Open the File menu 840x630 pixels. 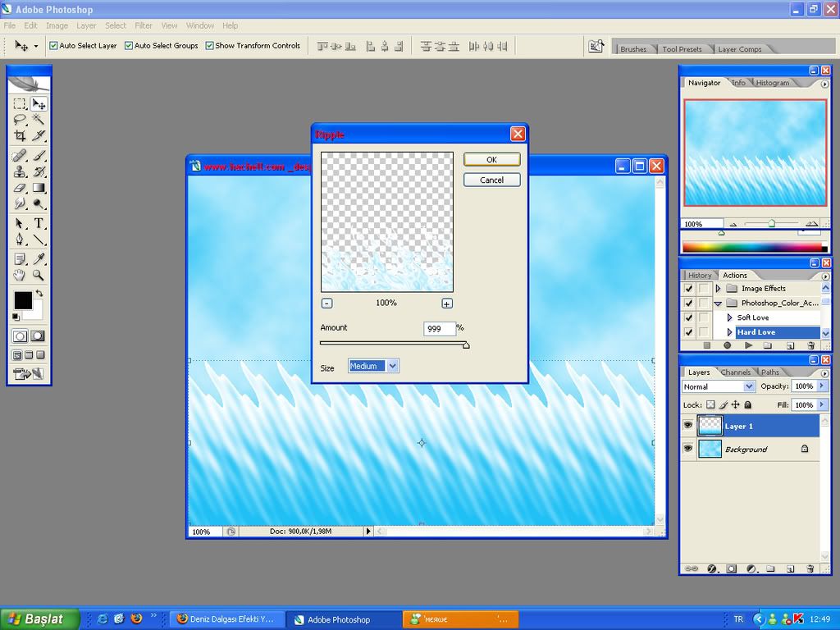[10, 25]
